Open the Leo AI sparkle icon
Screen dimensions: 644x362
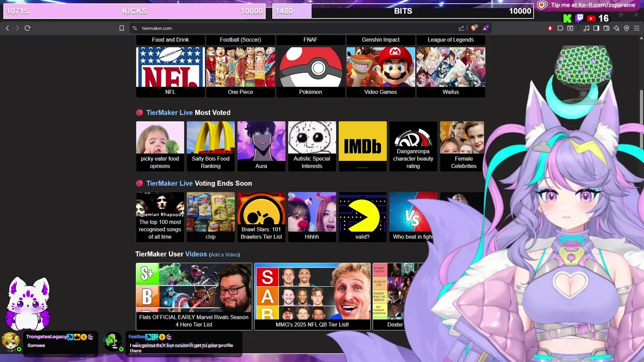[x=616, y=28]
